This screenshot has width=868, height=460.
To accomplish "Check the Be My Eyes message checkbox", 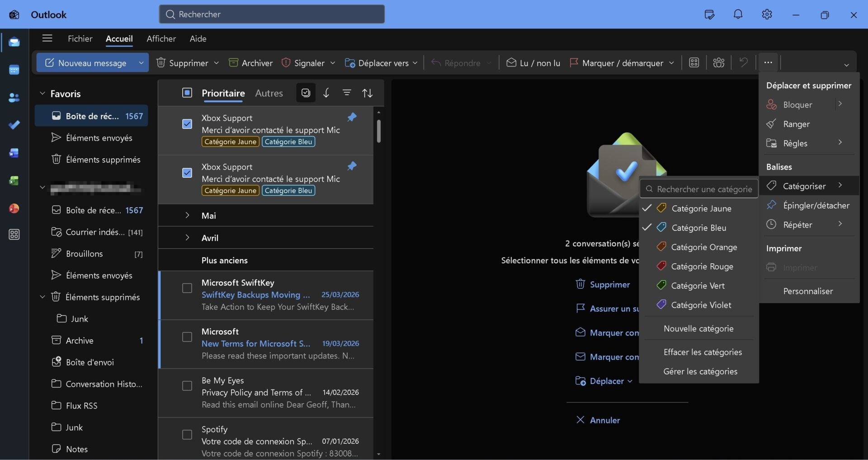I will 187,386.
